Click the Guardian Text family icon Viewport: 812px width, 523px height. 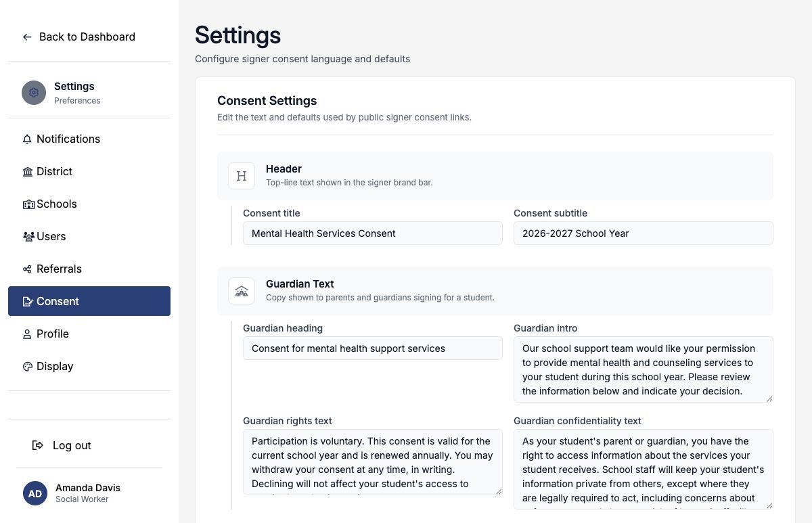[242, 291]
